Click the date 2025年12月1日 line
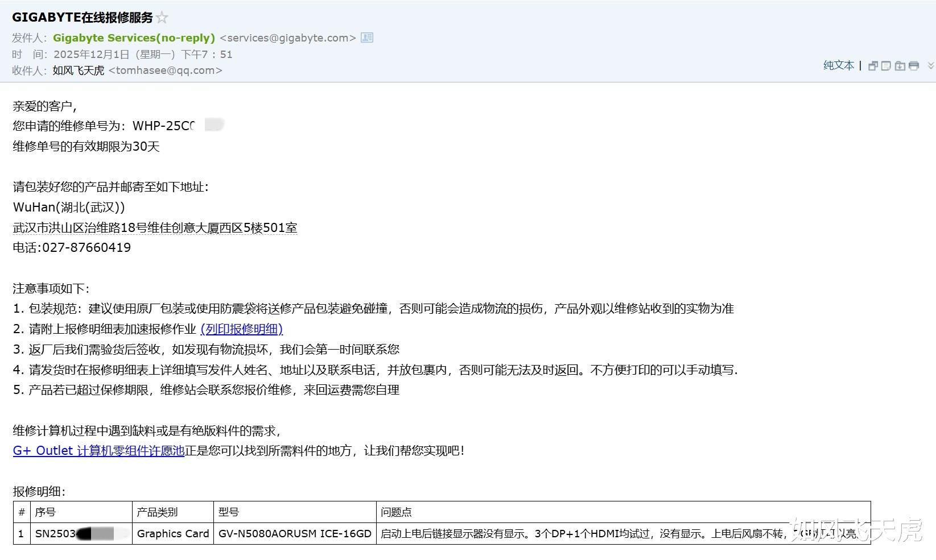This screenshot has width=936, height=560. click(x=143, y=55)
